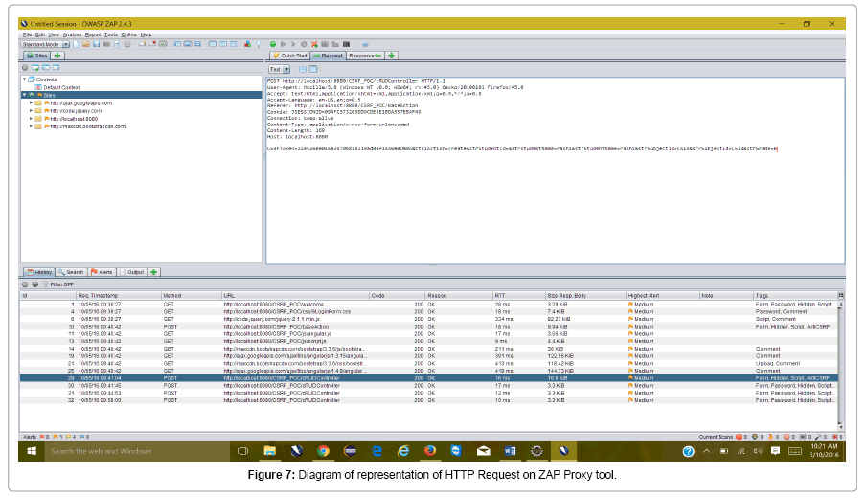Click the New Session toolbar icon
This screenshot has width=868, height=499.
coord(76,44)
